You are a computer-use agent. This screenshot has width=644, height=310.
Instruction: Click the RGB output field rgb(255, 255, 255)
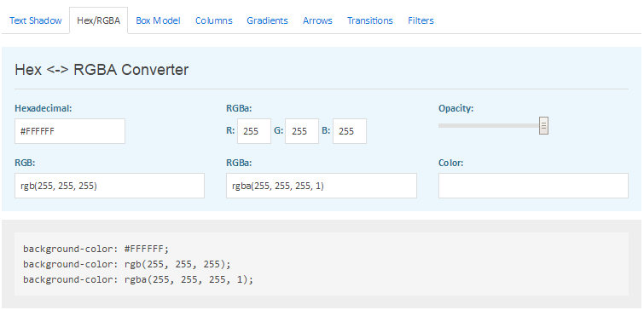click(110, 186)
